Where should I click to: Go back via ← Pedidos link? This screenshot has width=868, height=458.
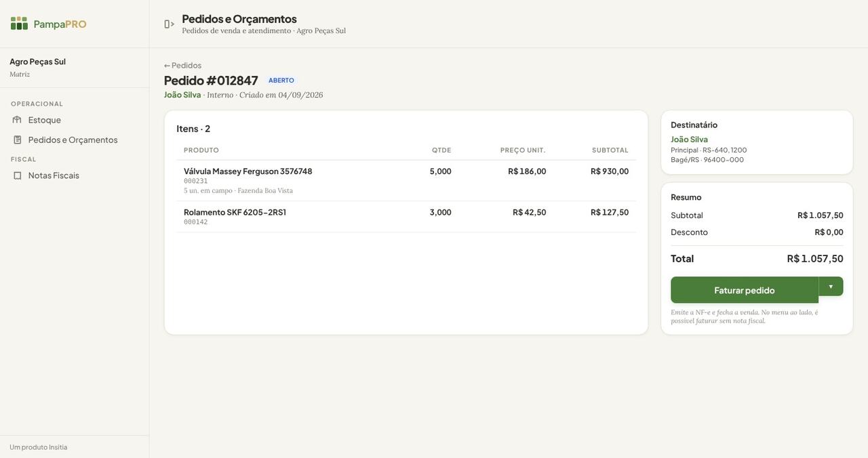[183, 66]
